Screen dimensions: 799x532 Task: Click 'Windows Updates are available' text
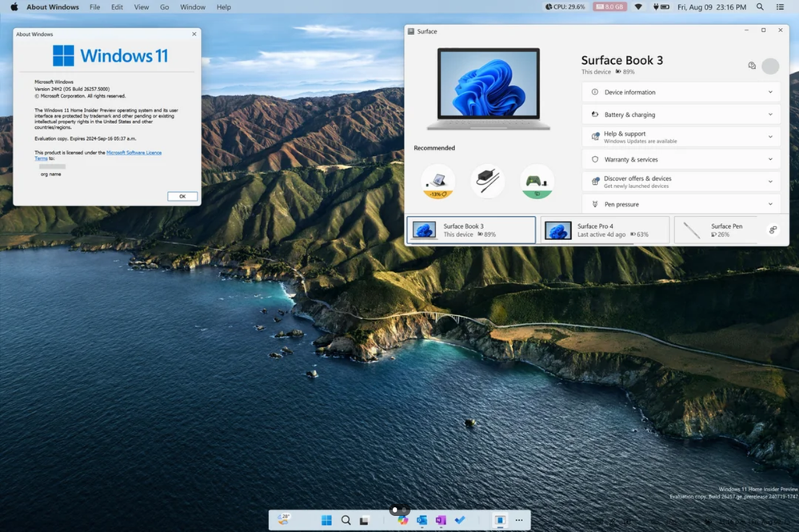point(641,141)
